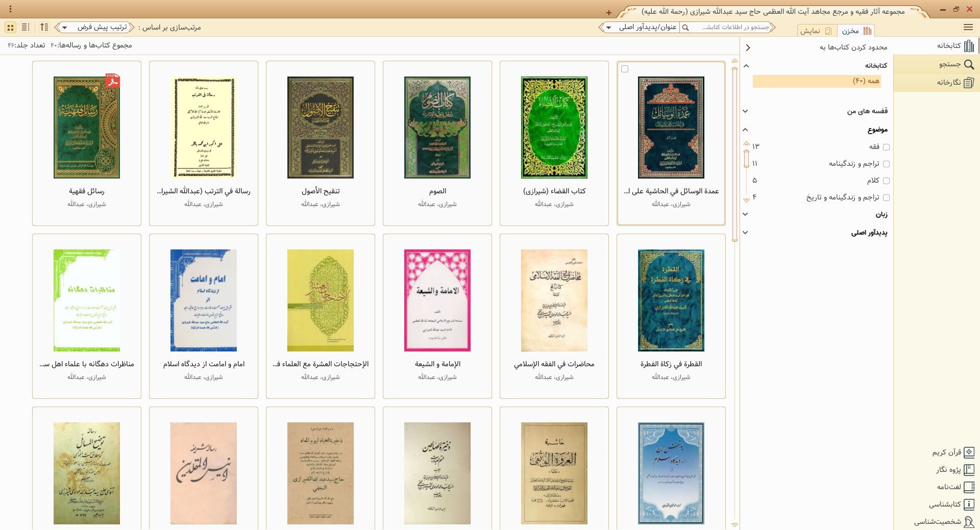Open the انیس المقلدین cover in bottom row
This screenshot has width=980, height=530.
(x=204, y=473)
